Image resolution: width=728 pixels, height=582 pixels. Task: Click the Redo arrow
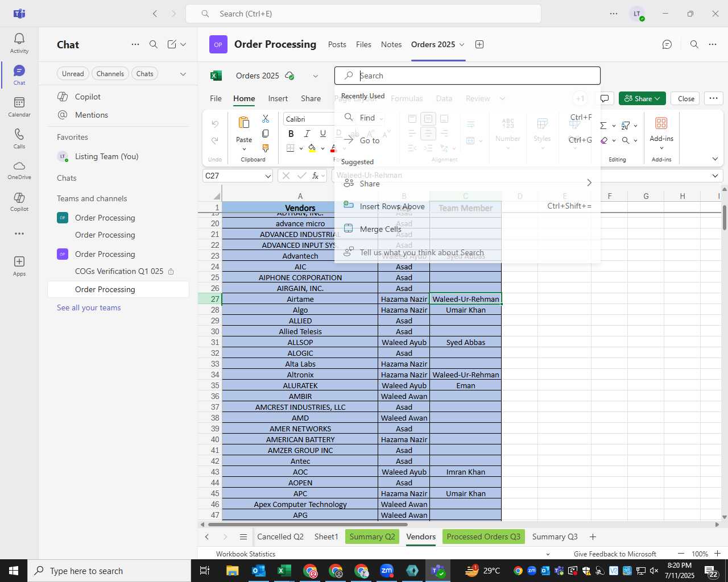pos(215,140)
